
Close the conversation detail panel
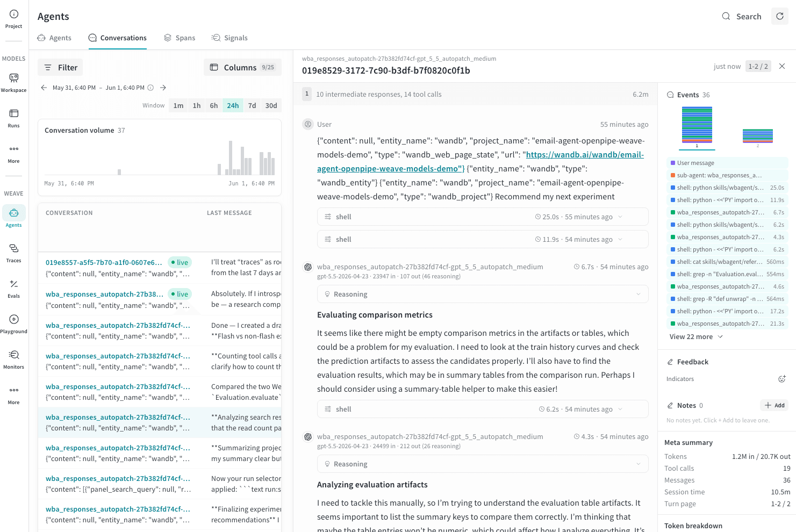[x=782, y=66]
